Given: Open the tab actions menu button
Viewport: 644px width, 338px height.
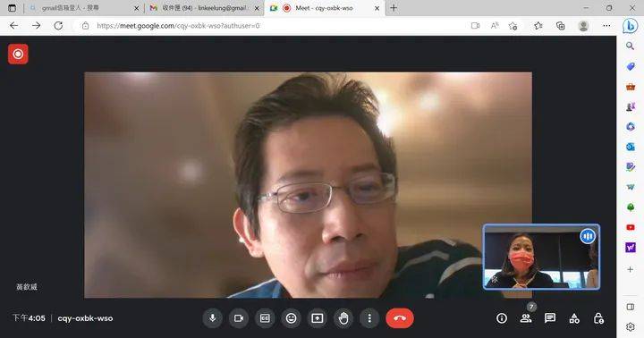Looking at the screenshot, I should (x=12, y=8).
